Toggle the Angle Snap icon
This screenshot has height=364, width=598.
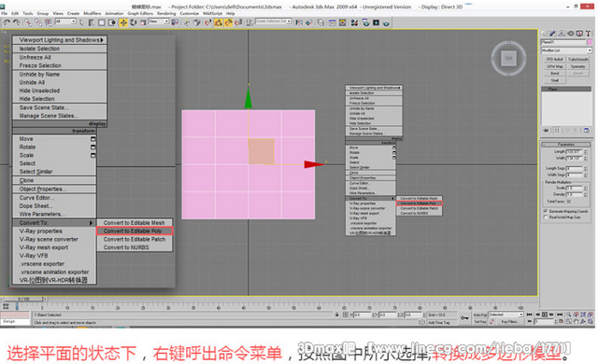pos(228,22)
